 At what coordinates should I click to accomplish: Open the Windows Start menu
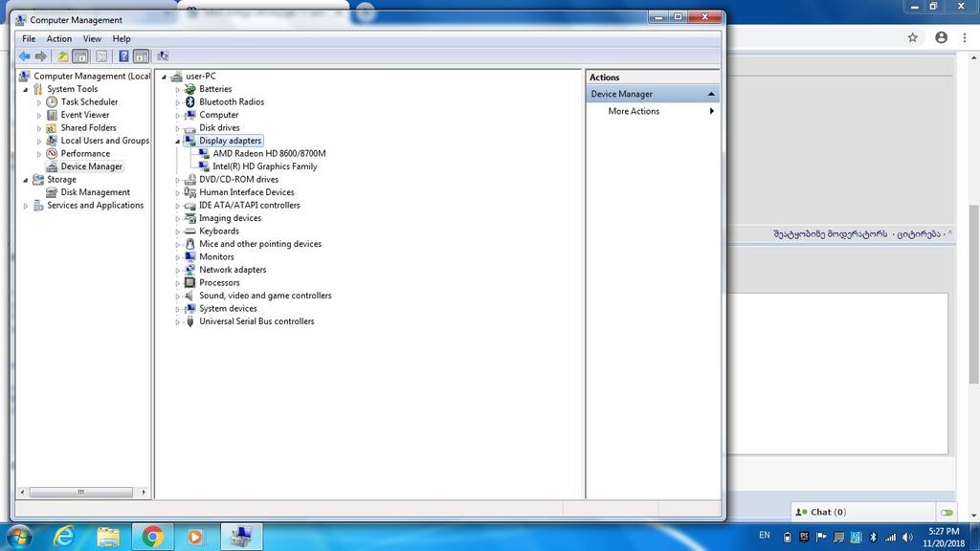[x=19, y=537]
